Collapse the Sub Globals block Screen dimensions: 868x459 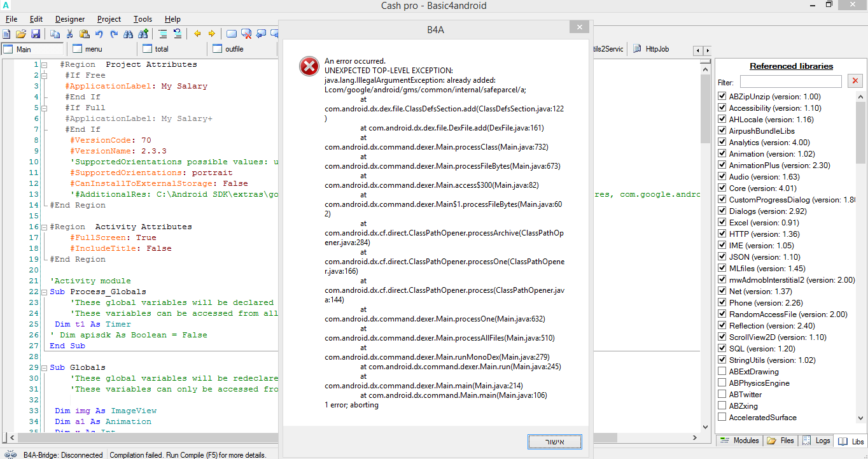(44, 367)
